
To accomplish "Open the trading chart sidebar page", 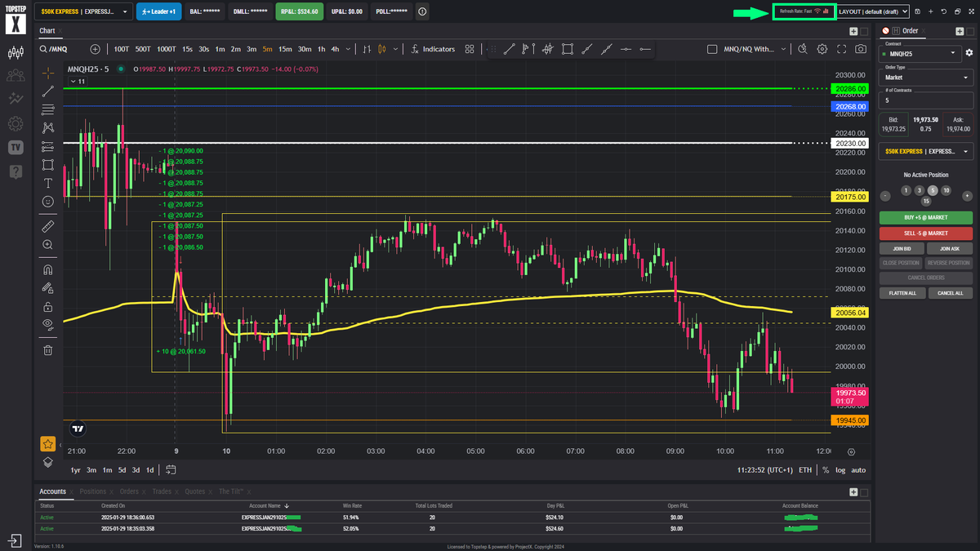I will click(x=16, y=53).
